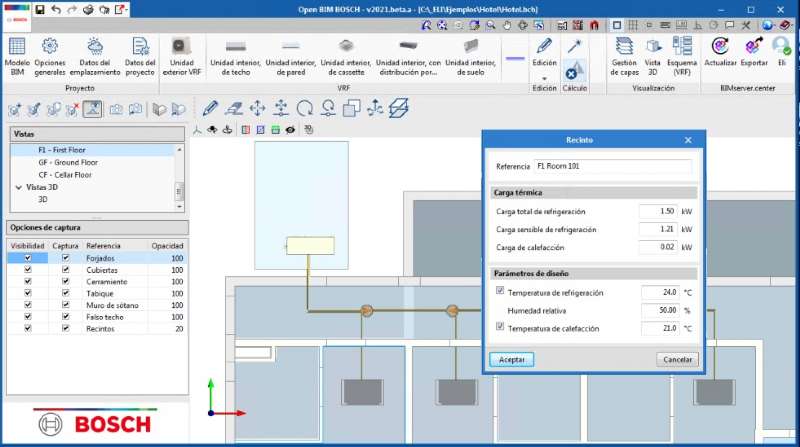The width and height of the screenshot is (800, 447).
Task: Toggle visibility checkbox for Recintos
Action: tap(28, 329)
